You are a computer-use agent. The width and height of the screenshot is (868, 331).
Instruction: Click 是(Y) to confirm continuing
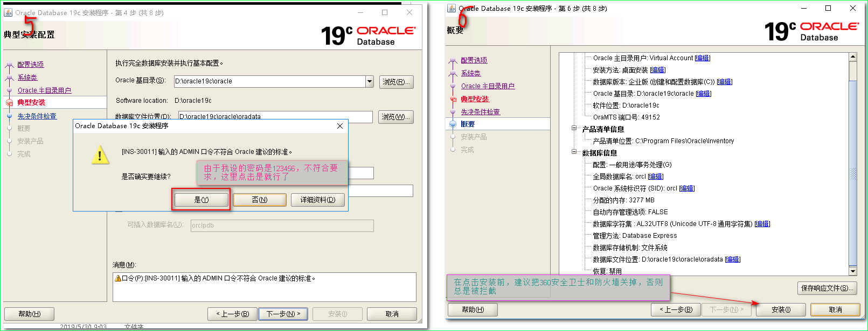[201, 200]
